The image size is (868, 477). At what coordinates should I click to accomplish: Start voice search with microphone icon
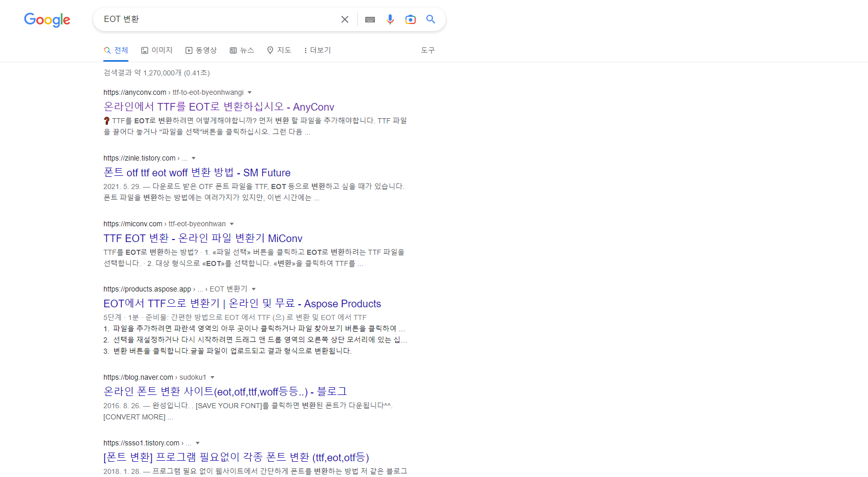point(390,19)
